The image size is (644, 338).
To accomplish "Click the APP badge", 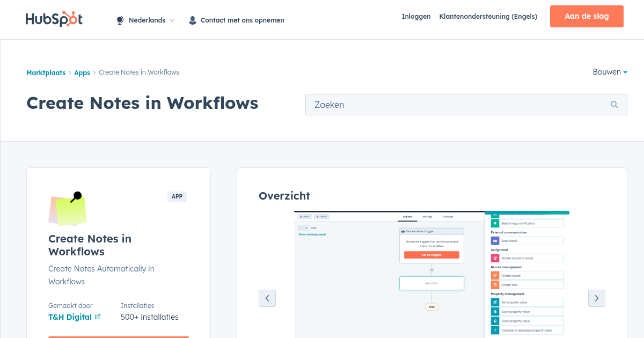I will tap(177, 197).
